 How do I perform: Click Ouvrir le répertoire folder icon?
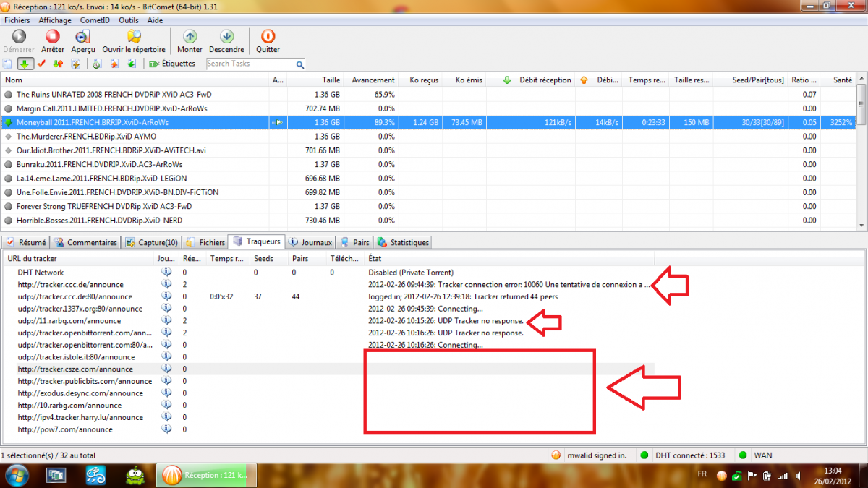coord(134,40)
